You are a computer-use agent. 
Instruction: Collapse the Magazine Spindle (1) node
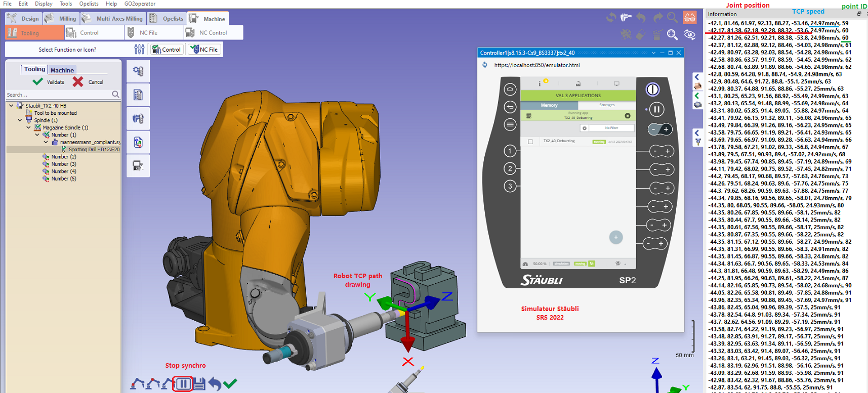[28, 127]
